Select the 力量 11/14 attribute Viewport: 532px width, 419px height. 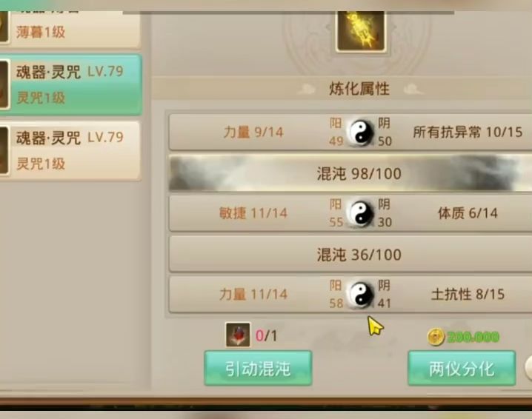253,294
